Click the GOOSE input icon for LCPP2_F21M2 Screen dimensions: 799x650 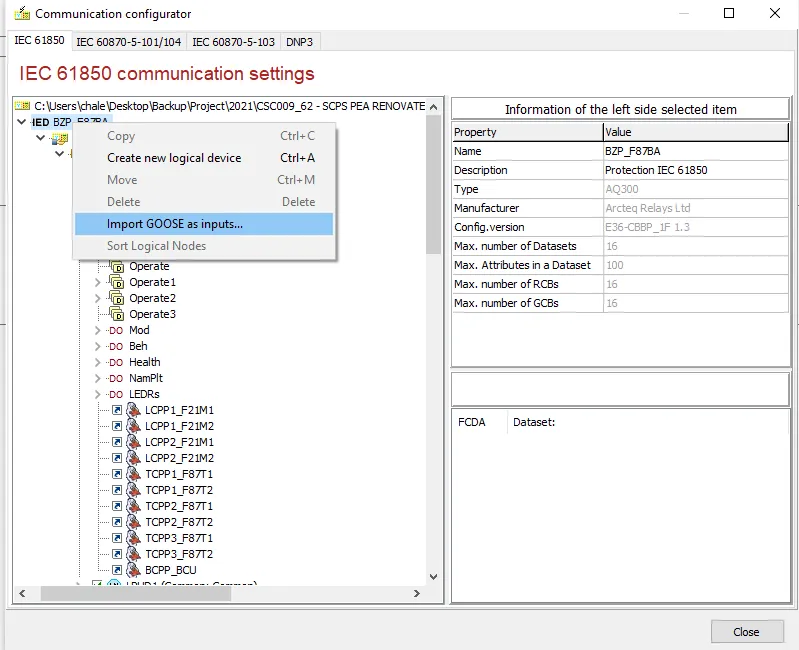click(x=134, y=458)
